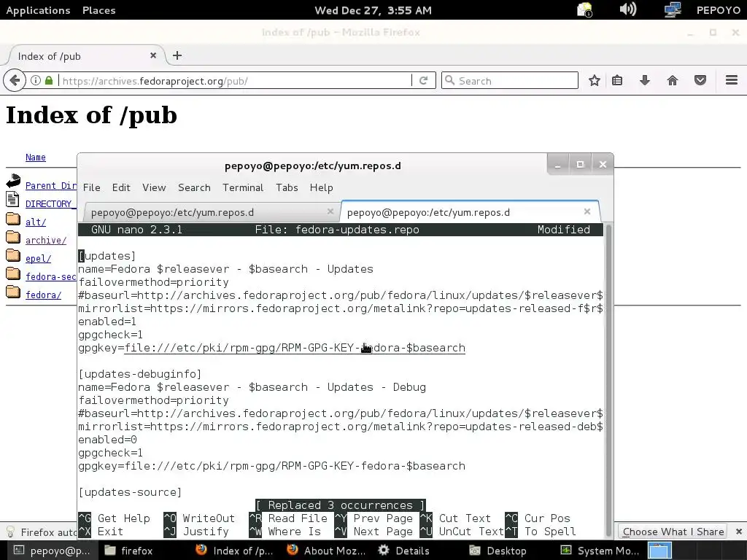Open Firefox downloads arrow icon

[645, 80]
